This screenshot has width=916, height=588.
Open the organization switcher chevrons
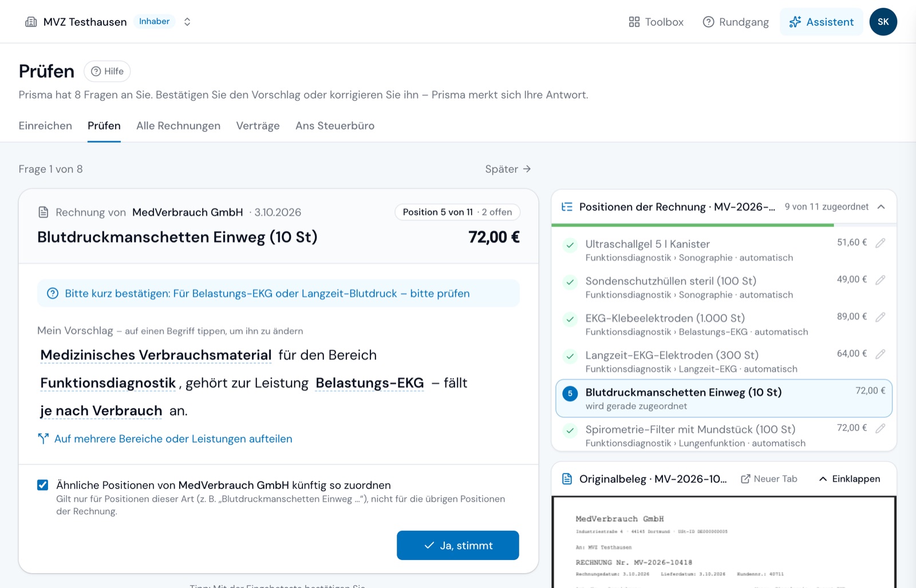click(x=187, y=22)
